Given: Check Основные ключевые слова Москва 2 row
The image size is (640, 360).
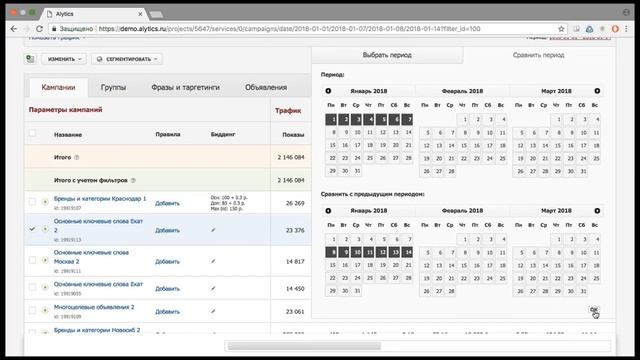Looking at the screenshot, I should click(x=32, y=260).
